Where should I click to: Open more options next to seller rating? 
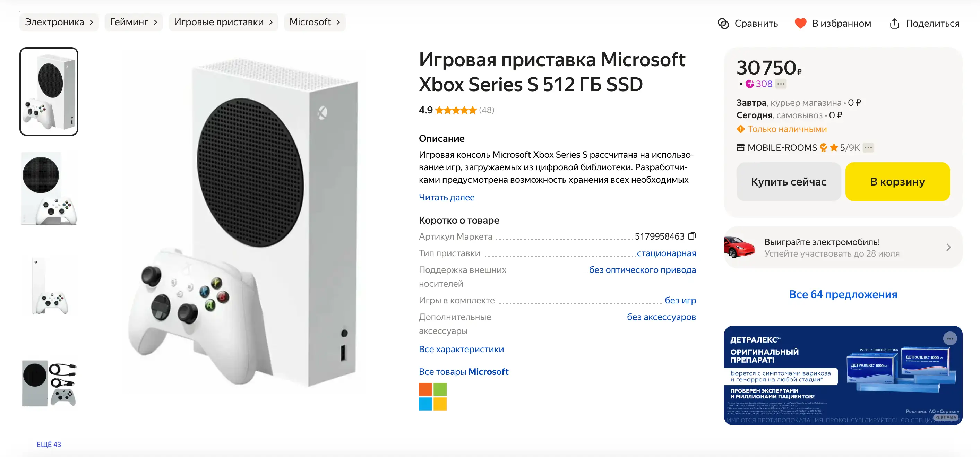point(868,148)
